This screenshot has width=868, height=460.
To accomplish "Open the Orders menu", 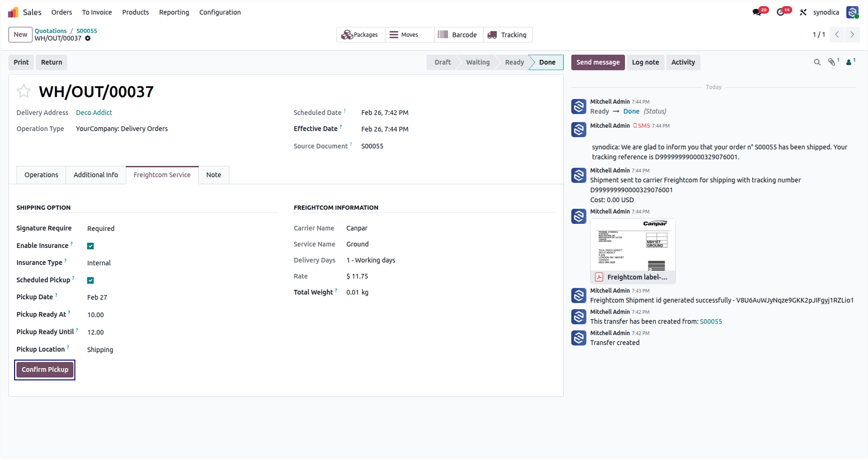I will [62, 12].
